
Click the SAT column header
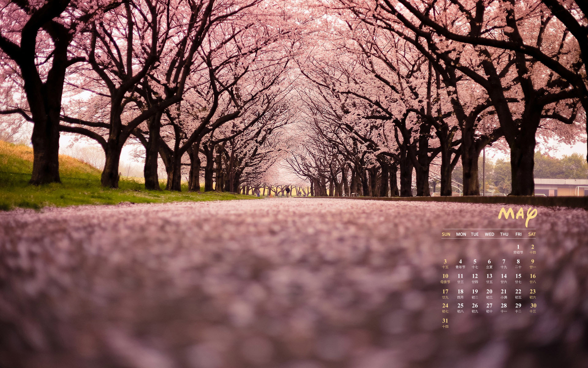pyautogui.click(x=532, y=234)
